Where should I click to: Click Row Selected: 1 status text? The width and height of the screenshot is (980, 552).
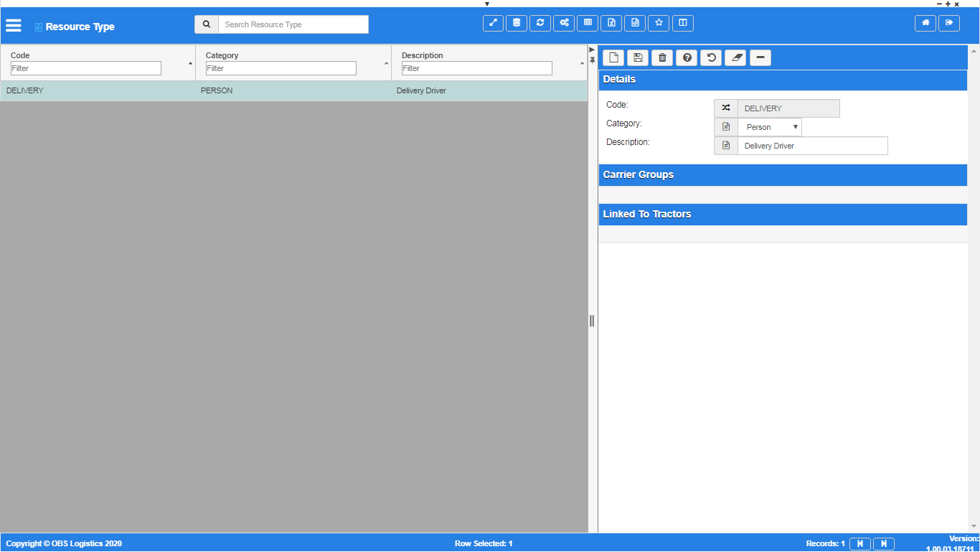[x=484, y=544]
